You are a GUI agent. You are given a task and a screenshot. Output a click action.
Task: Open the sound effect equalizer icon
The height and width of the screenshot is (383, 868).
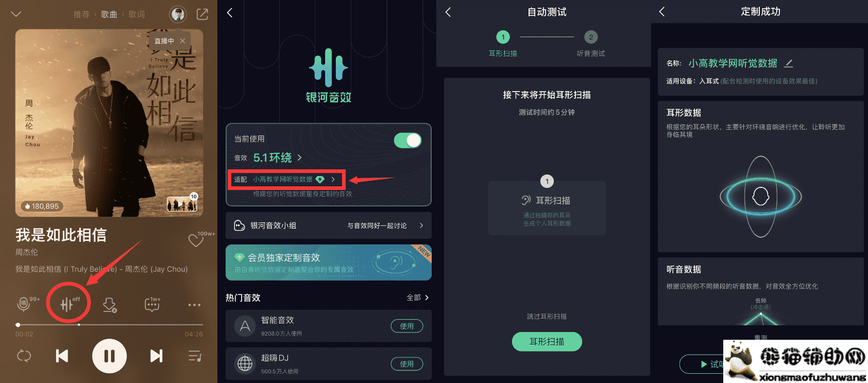[67, 304]
